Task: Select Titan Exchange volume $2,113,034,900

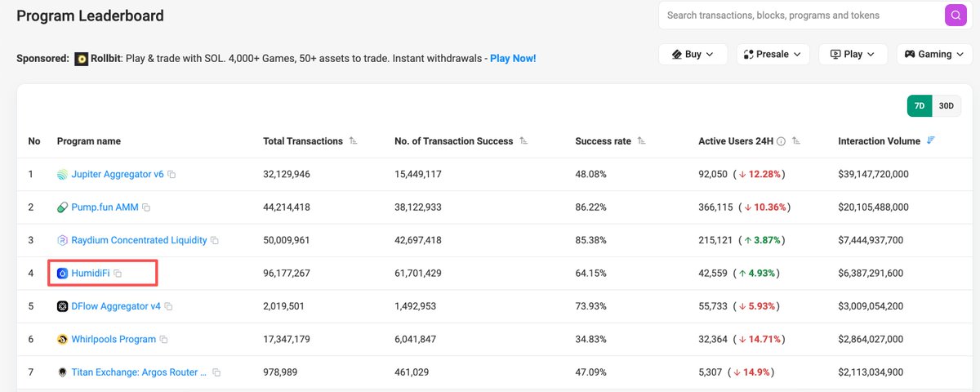Action: [871, 372]
